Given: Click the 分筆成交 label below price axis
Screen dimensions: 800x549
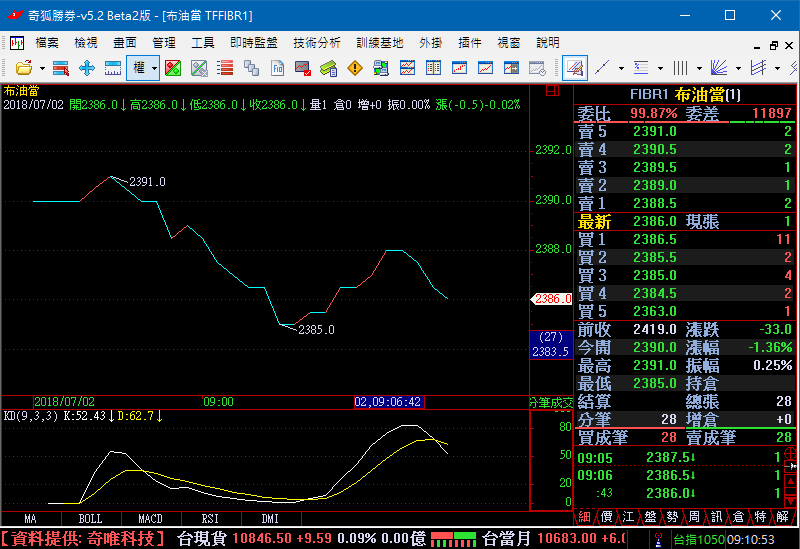Looking at the screenshot, I should click(x=551, y=403).
